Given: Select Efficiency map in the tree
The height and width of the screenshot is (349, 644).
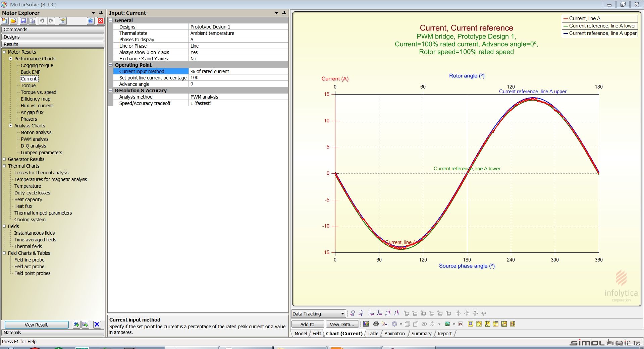Looking at the screenshot, I should 36,99.
